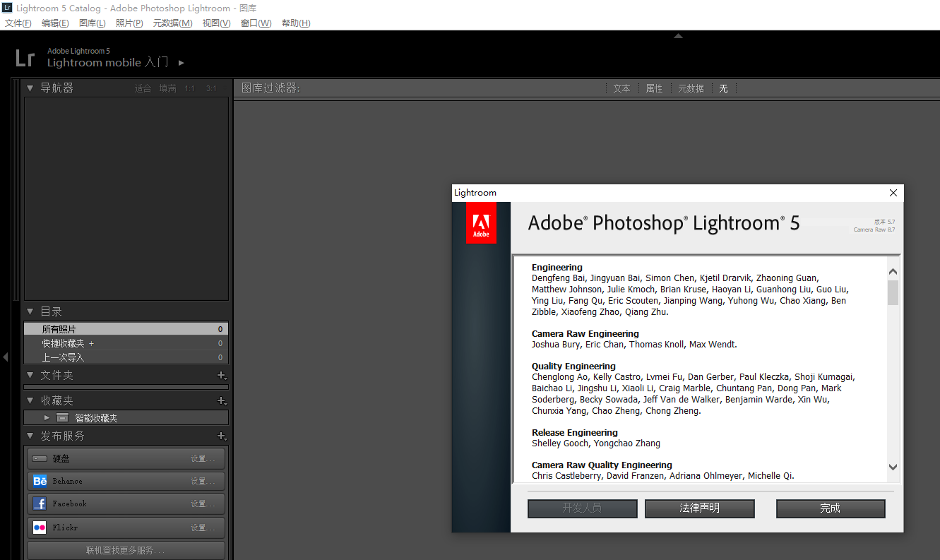Click the hard drive (硬盘) service icon
Screen dimensions: 940x560
(x=40, y=458)
